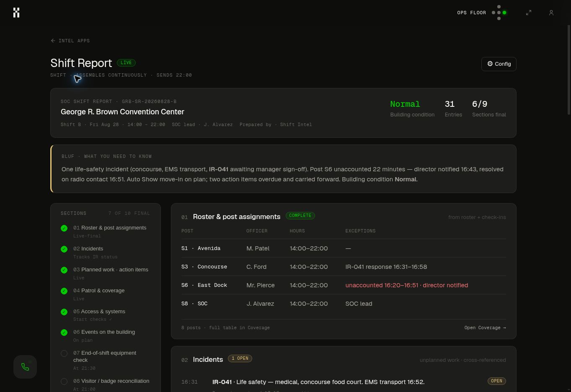Viewport: 571px width, 392px height.
Task: Select the S6 · East Dock post row
Action: pos(344,285)
